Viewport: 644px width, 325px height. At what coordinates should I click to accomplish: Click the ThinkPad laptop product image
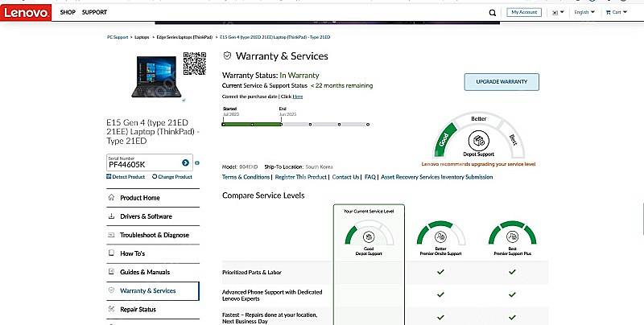coord(156,76)
